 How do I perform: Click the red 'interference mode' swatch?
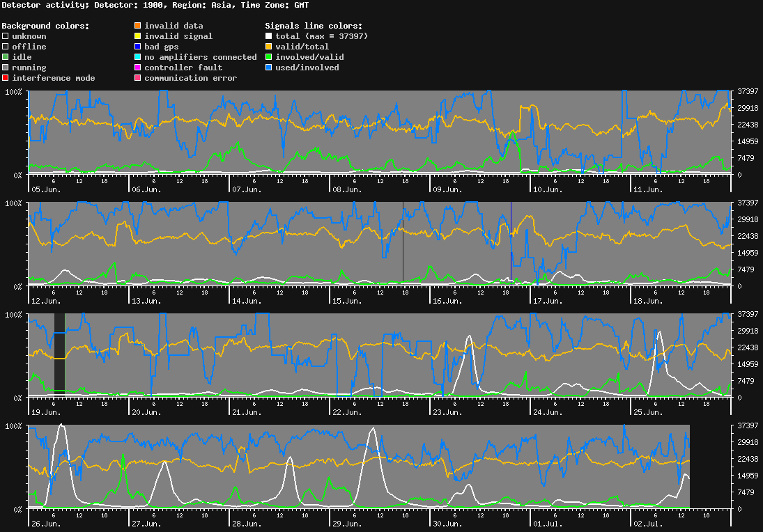6,78
